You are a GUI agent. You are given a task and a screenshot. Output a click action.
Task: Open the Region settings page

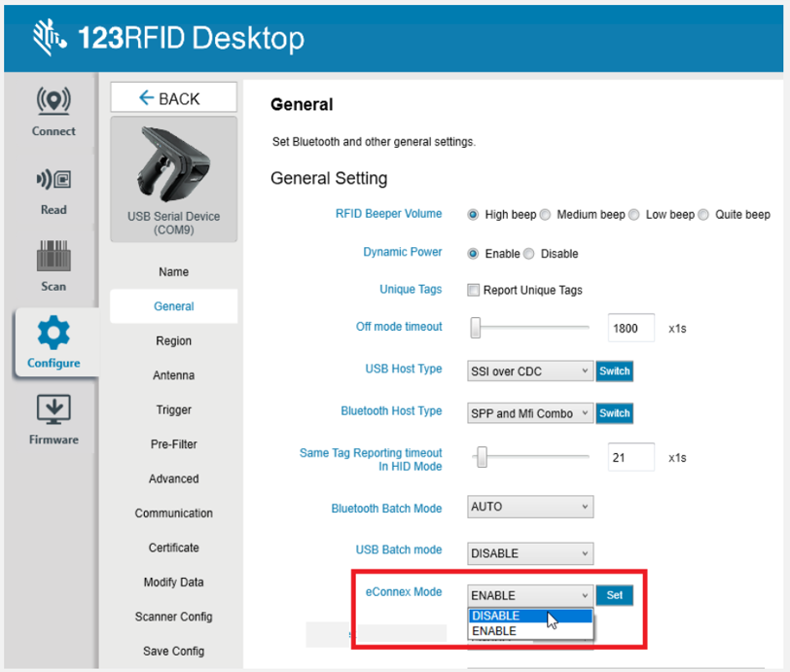173,341
